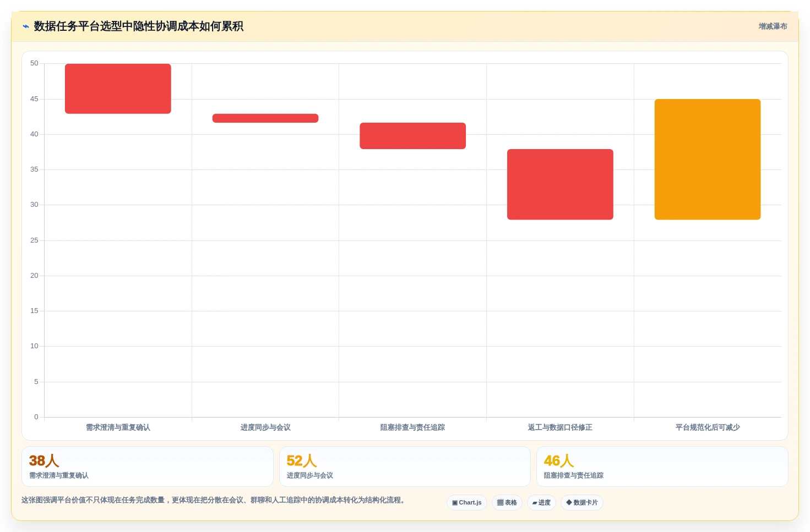Click the y-axis value 25
This screenshot has width=810, height=532.
pyautogui.click(x=34, y=240)
